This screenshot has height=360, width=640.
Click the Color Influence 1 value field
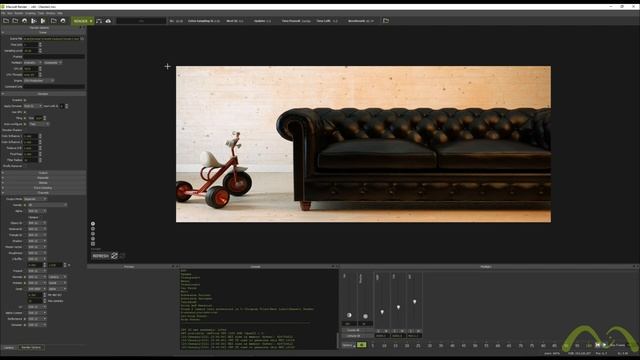(31, 136)
